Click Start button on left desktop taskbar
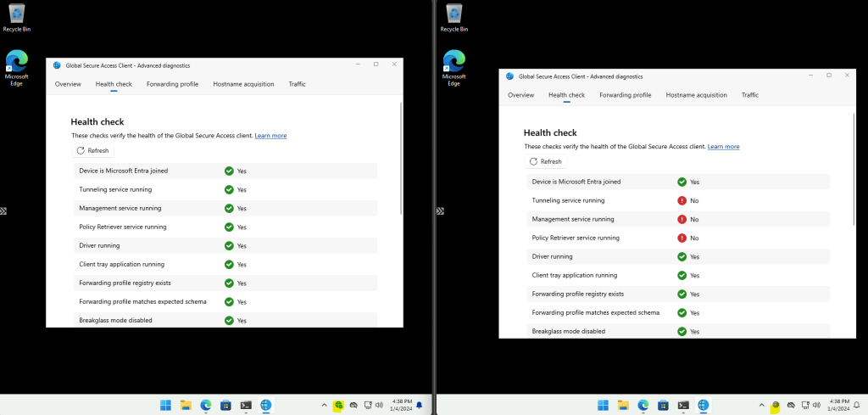 [165, 405]
